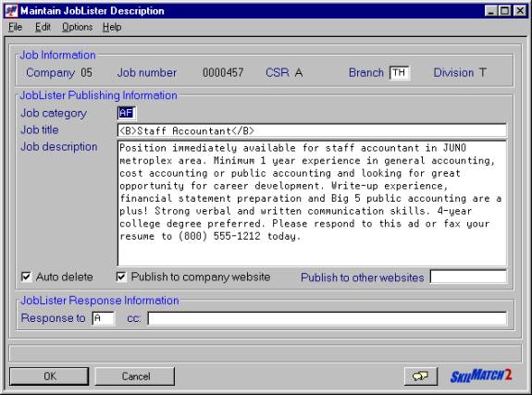
Task: Click into the Job title field
Action: click(312, 130)
